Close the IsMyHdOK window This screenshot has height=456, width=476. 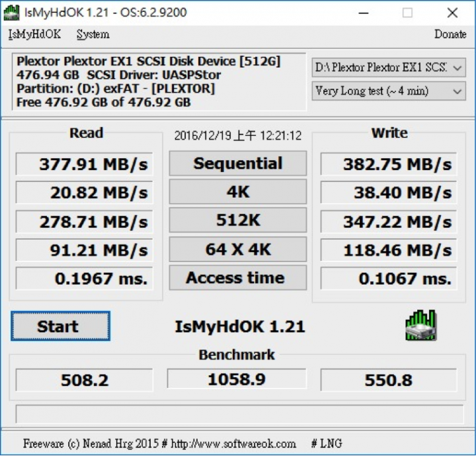pos(452,13)
